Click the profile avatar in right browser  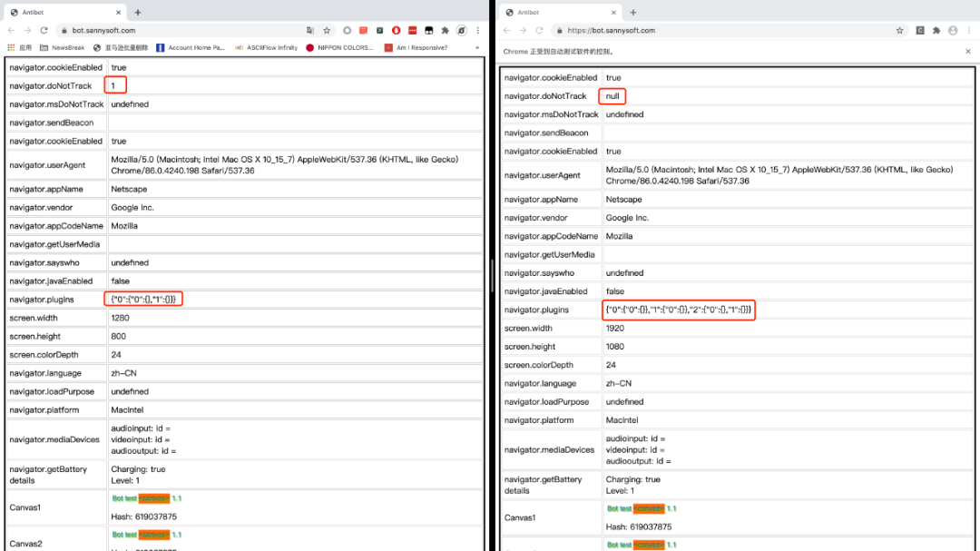pos(953,30)
